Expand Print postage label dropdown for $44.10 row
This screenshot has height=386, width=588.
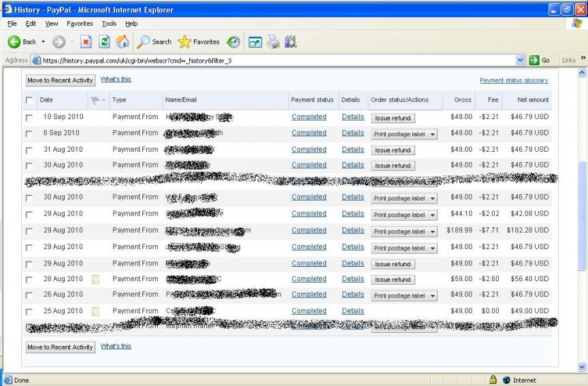(432, 215)
